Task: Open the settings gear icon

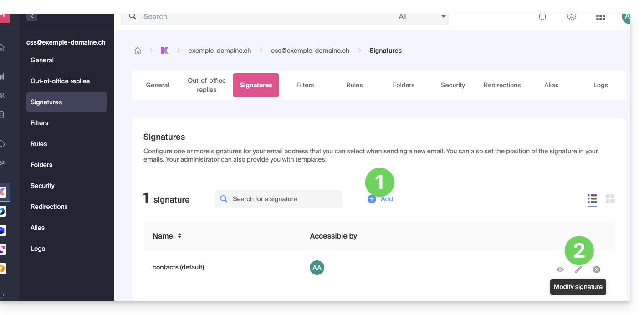Action: (x=572, y=17)
